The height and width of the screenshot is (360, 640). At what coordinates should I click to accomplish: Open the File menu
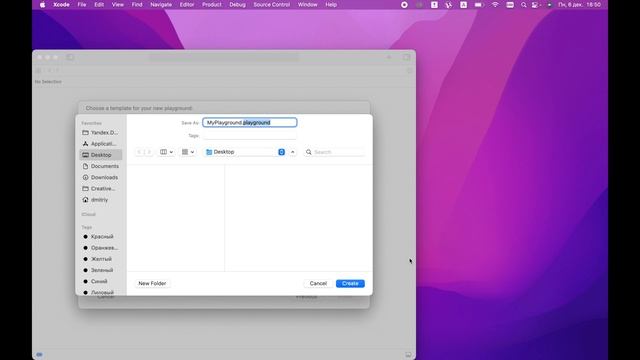pyautogui.click(x=82, y=5)
